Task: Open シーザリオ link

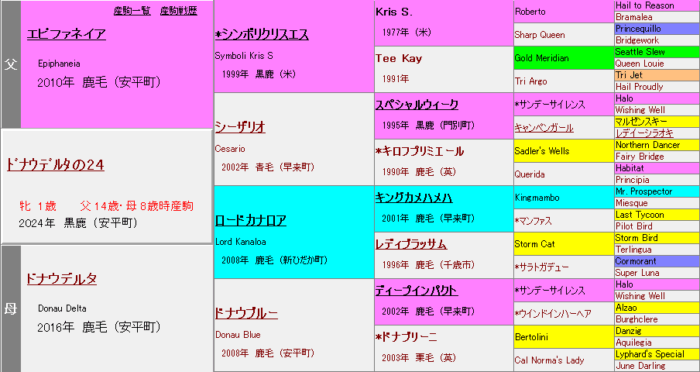Action: click(x=240, y=127)
